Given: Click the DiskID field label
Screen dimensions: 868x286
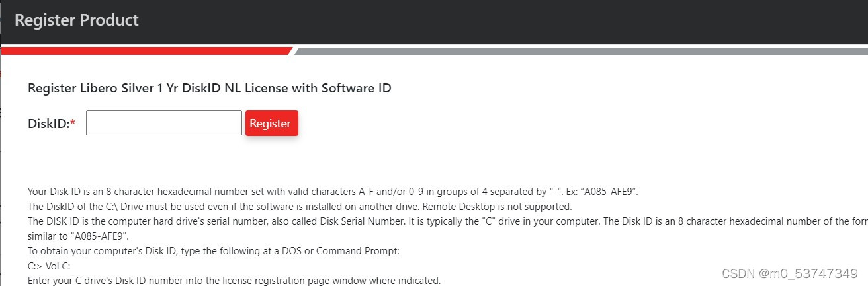Looking at the screenshot, I should click(52, 124).
